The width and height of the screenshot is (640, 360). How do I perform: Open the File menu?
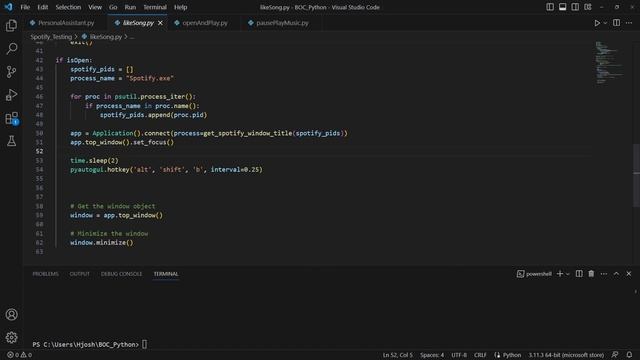[25, 7]
